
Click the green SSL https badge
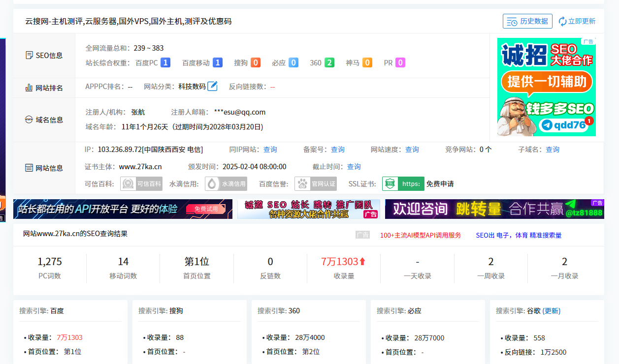pos(403,183)
